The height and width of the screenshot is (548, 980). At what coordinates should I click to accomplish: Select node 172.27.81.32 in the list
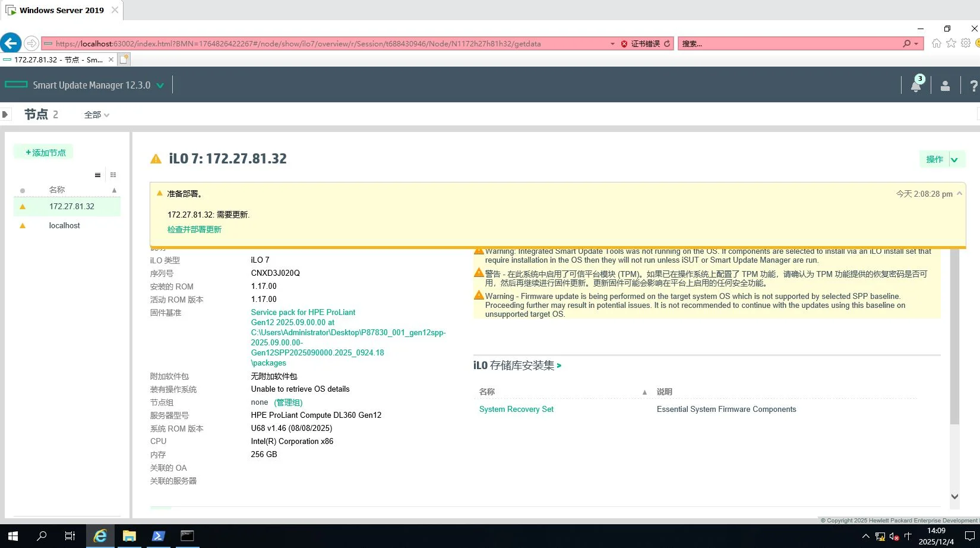click(67, 206)
